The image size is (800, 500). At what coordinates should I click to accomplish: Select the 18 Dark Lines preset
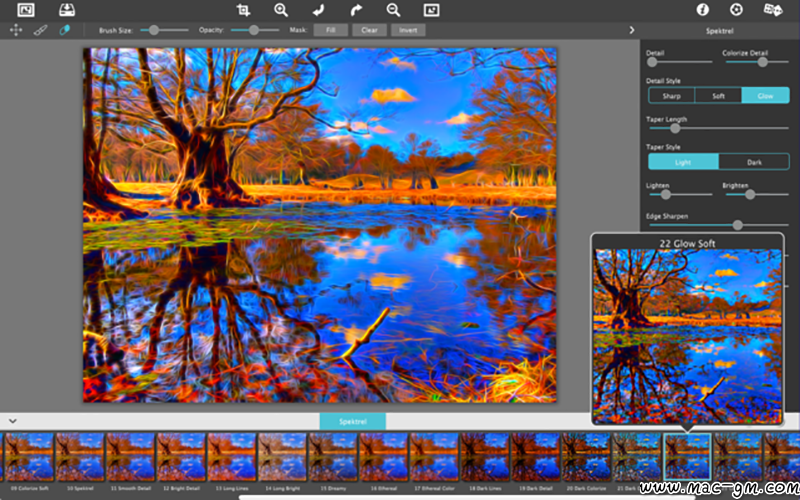coord(485,457)
